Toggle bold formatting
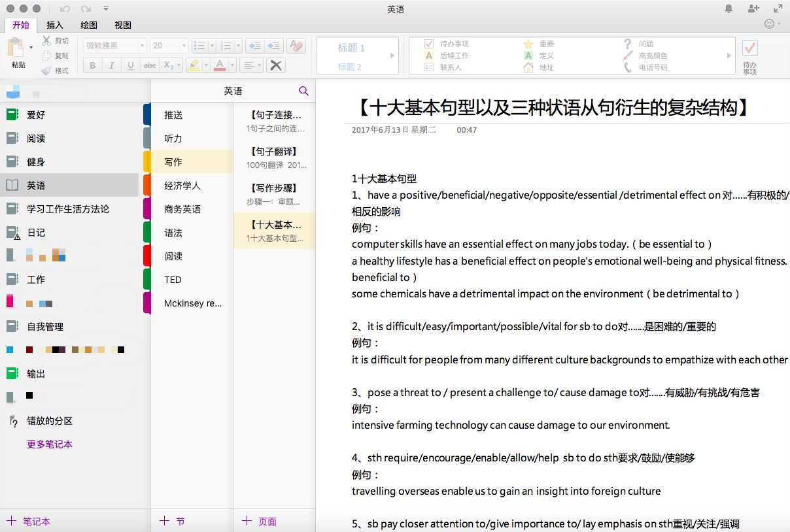This screenshot has width=790, height=532. (93, 65)
